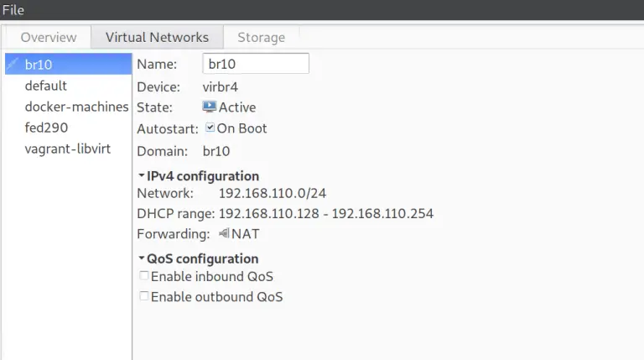Viewport: 644px width, 360px height.
Task: Switch to the Overview tab
Action: [x=49, y=38]
